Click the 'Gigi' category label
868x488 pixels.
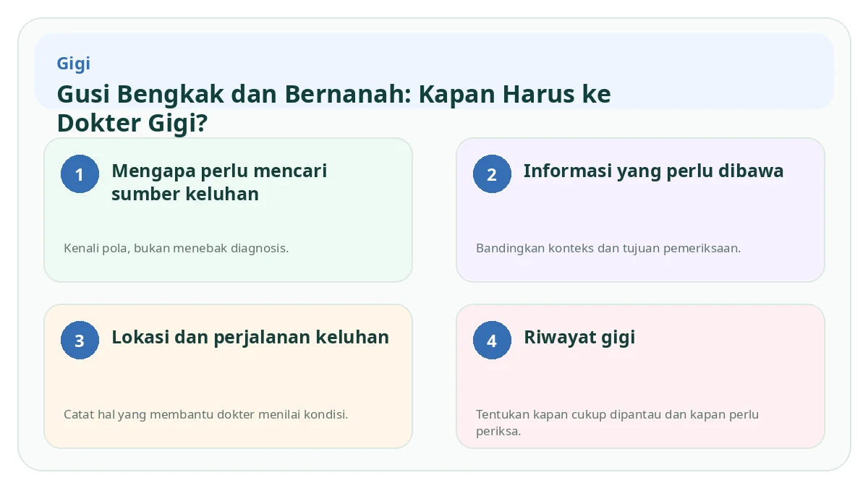click(74, 64)
